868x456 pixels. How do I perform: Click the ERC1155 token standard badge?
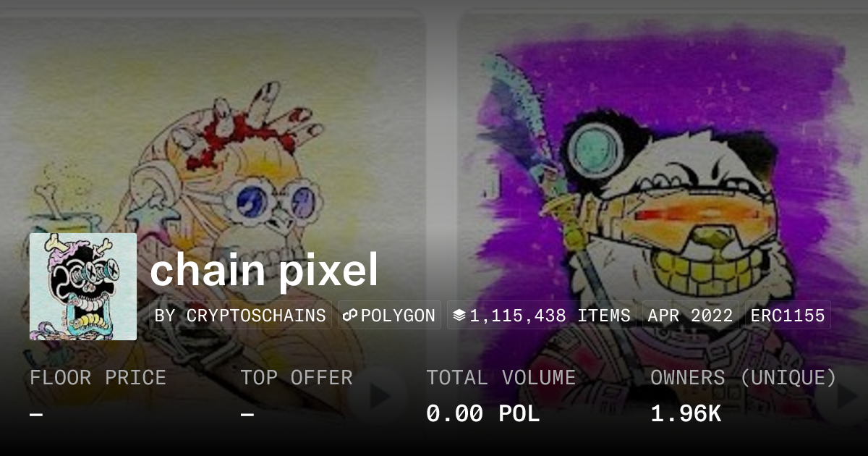click(x=788, y=316)
